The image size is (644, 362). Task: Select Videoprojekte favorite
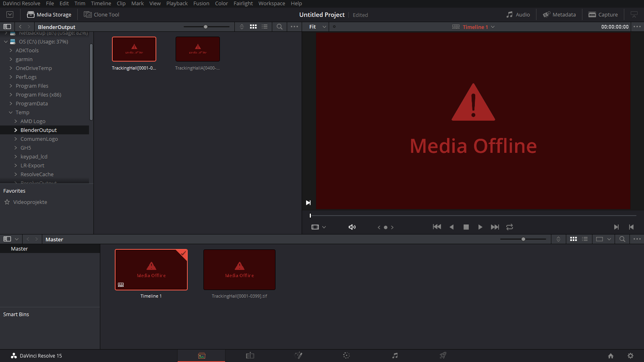pos(30,202)
